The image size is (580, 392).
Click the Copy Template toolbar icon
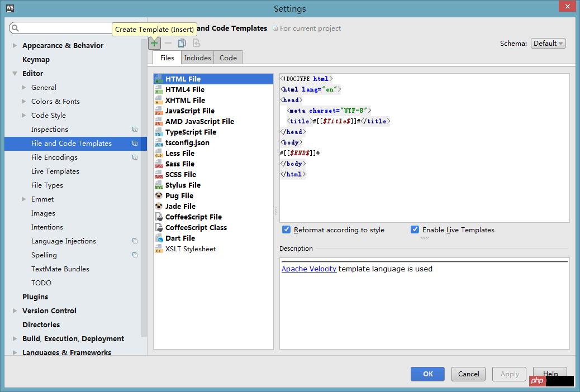[182, 44]
